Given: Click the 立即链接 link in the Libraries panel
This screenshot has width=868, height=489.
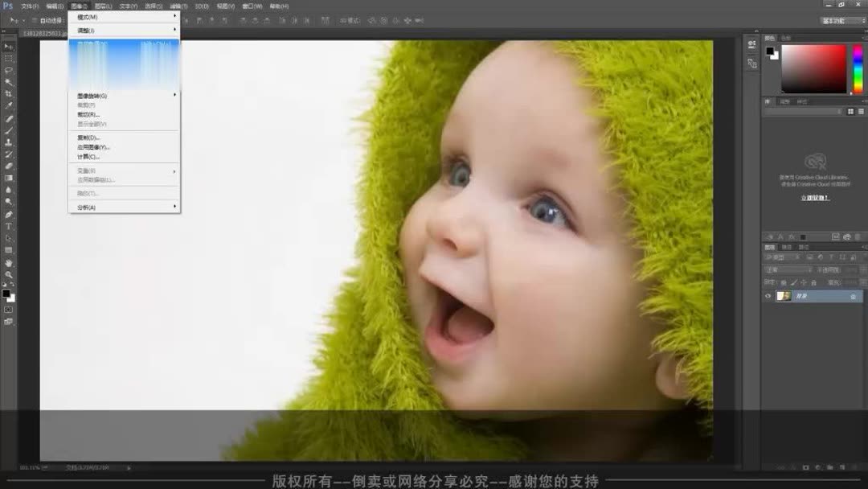Looking at the screenshot, I should click(814, 197).
